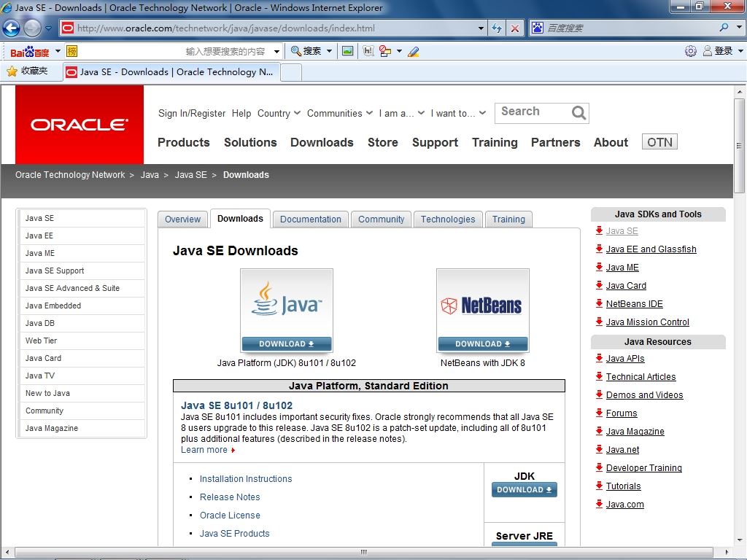Click DOWNLOAD button under NetBeans logo
Screen dimensions: 747x560
pyautogui.click(x=483, y=344)
